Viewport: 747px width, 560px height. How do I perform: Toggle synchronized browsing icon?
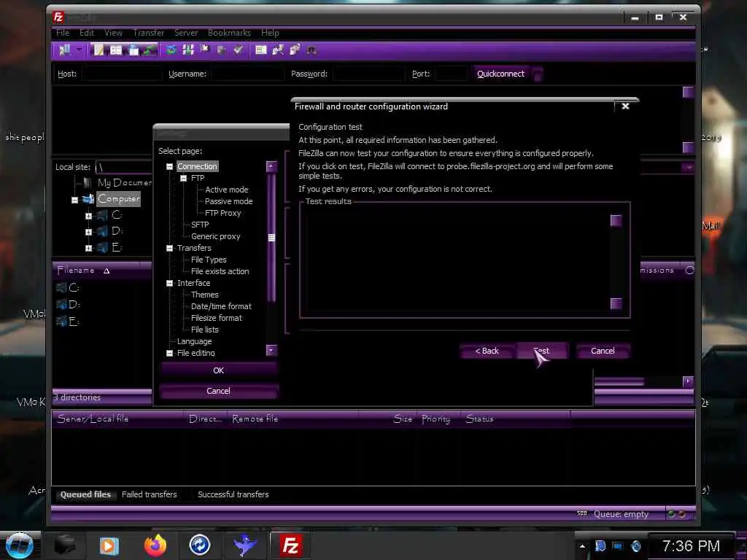point(295,50)
